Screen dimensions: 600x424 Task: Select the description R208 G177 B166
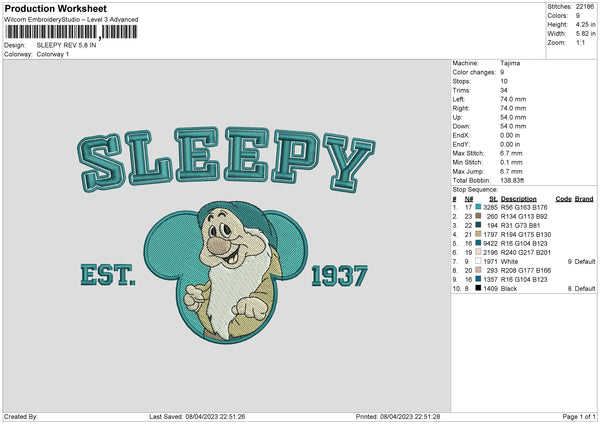coord(526,270)
